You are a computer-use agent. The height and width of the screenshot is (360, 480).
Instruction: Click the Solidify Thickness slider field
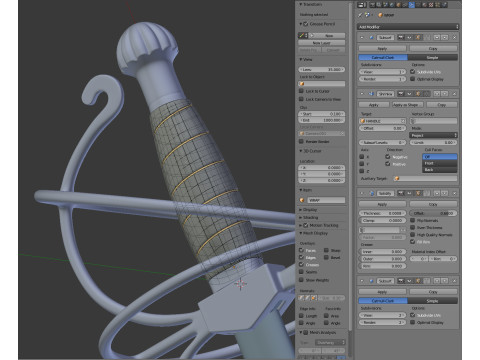tap(383, 213)
